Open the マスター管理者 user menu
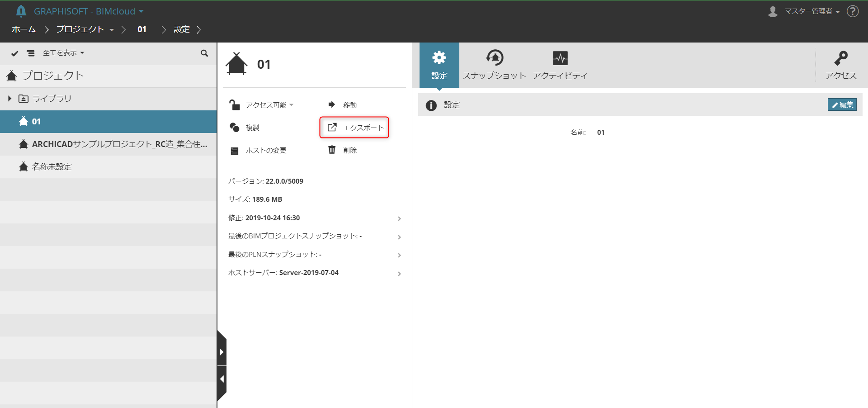Viewport: 868px width, 408px height. (804, 11)
